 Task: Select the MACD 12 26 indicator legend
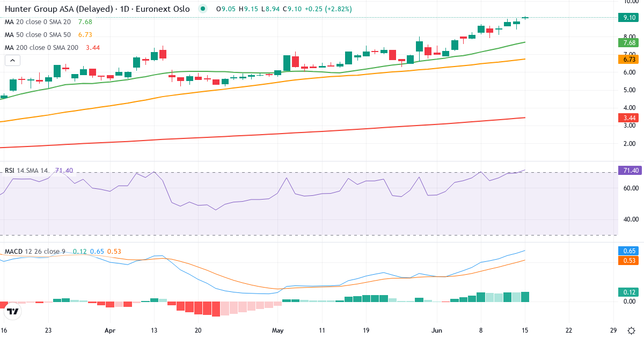pyautogui.click(x=35, y=252)
